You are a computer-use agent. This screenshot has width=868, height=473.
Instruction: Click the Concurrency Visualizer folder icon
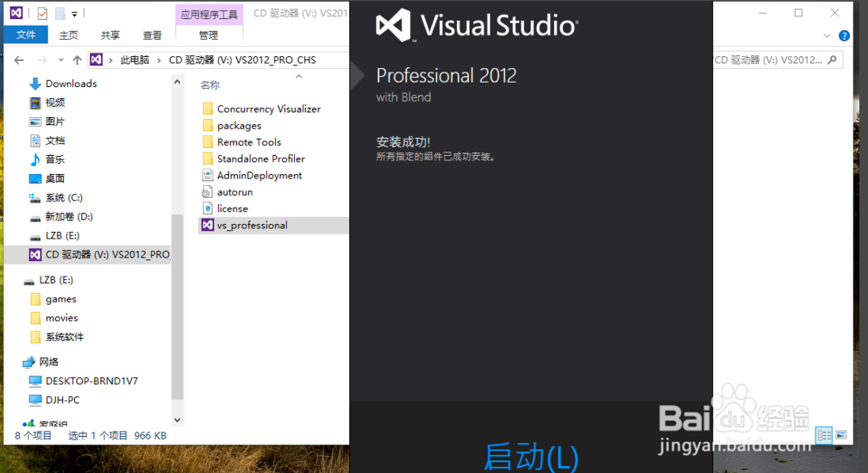[208, 109]
